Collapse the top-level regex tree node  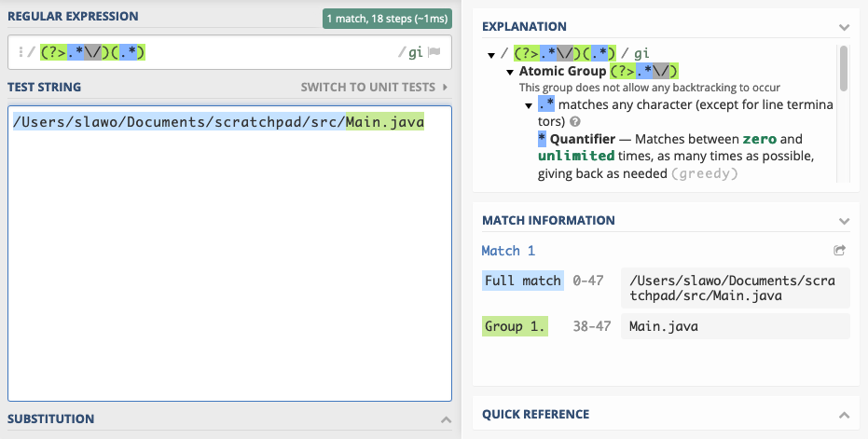click(x=491, y=55)
